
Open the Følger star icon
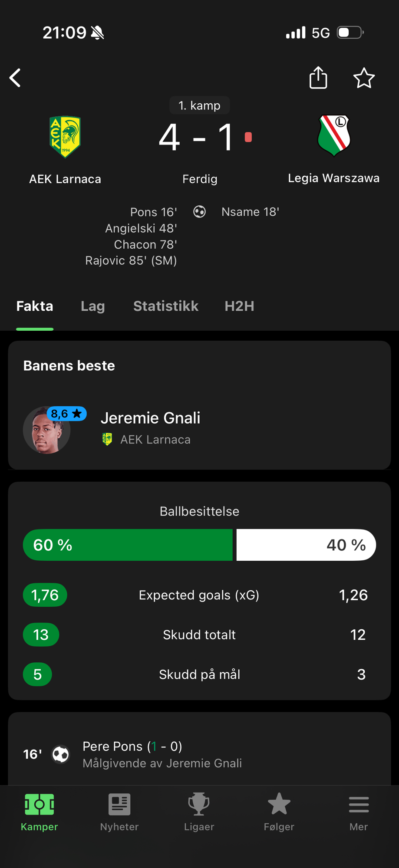(x=279, y=805)
